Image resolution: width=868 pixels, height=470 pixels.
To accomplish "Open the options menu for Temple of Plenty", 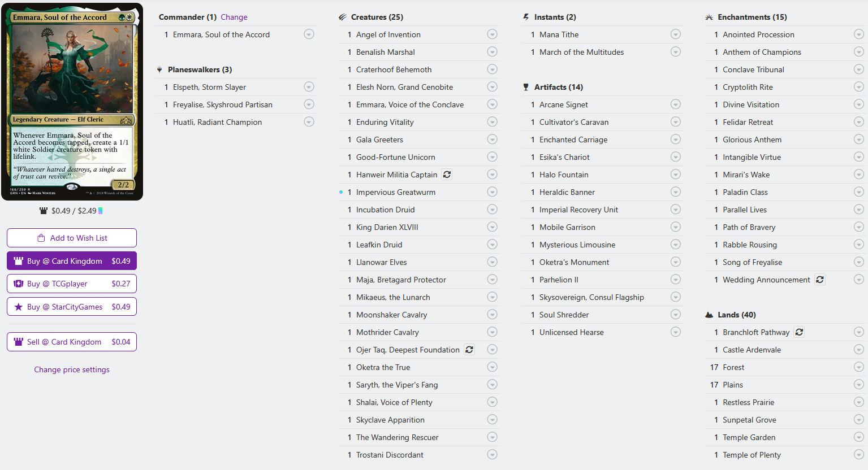I will coord(859,455).
